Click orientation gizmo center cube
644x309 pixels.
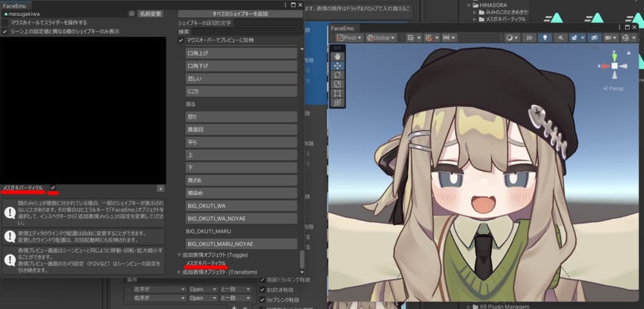[614, 65]
